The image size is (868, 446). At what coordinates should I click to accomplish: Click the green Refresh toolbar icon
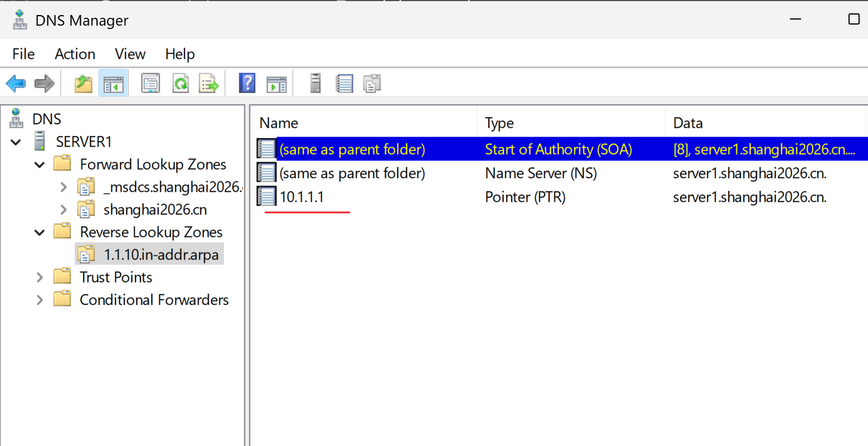180,84
